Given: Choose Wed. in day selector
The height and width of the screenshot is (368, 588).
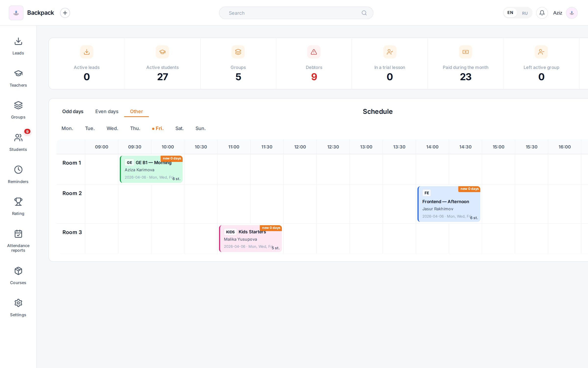Looking at the screenshot, I should pyautogui.click(x=112, y=128).
